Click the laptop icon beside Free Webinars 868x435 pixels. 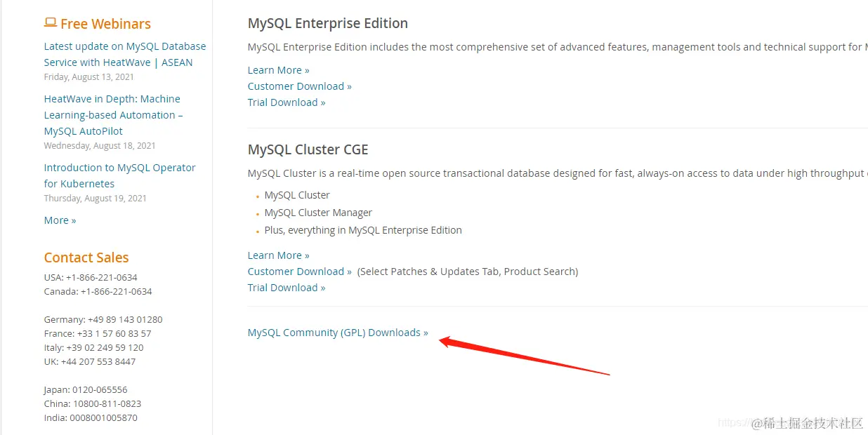click(x=50, y=22)
